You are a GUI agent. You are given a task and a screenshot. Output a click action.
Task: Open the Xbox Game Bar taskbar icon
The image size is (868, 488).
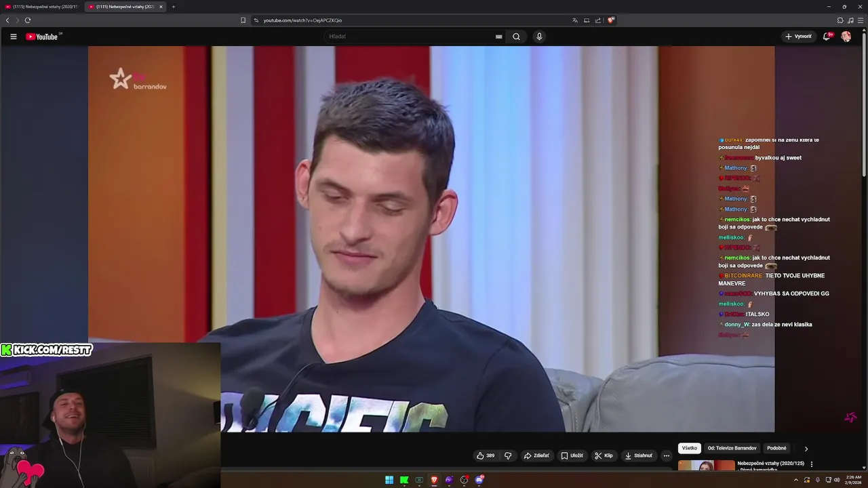[x=419, y=480]
